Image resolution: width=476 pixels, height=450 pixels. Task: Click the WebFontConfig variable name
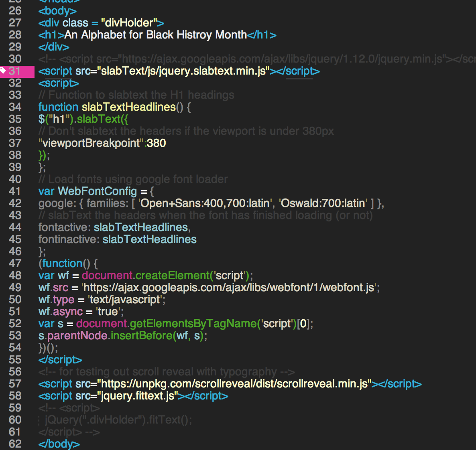(x=97, y=191)
